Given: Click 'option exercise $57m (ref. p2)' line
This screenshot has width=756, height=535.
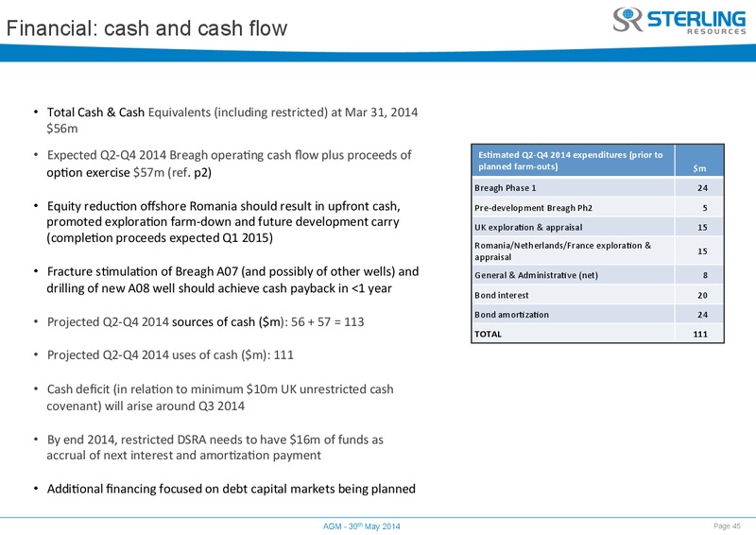Looking at the screenshot, I should (129, 172).
